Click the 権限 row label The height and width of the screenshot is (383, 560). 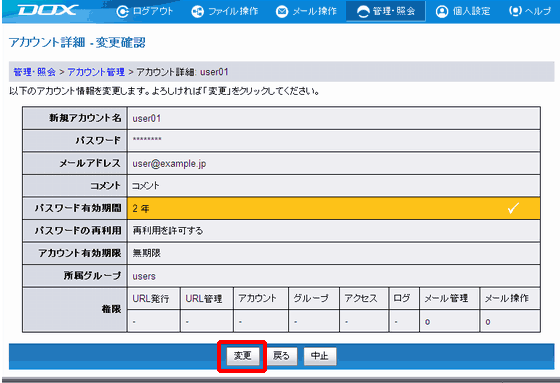click(x=111, y=309)
